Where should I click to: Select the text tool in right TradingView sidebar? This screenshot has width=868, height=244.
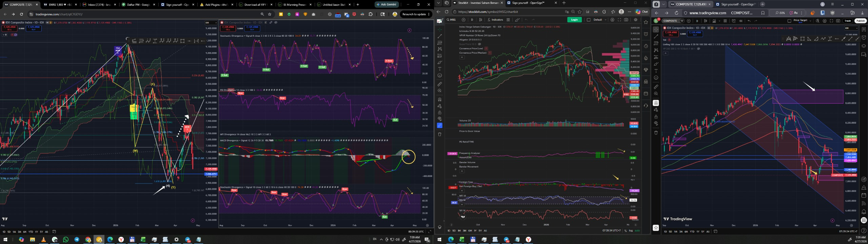[656, 71]
